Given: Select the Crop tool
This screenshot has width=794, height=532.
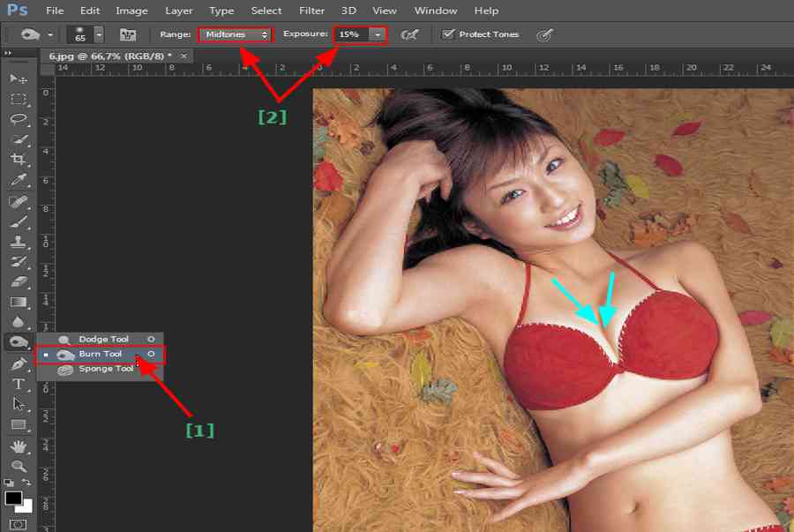Looking at the screenshot, I should pyautogui.click(x=19, y=160).
